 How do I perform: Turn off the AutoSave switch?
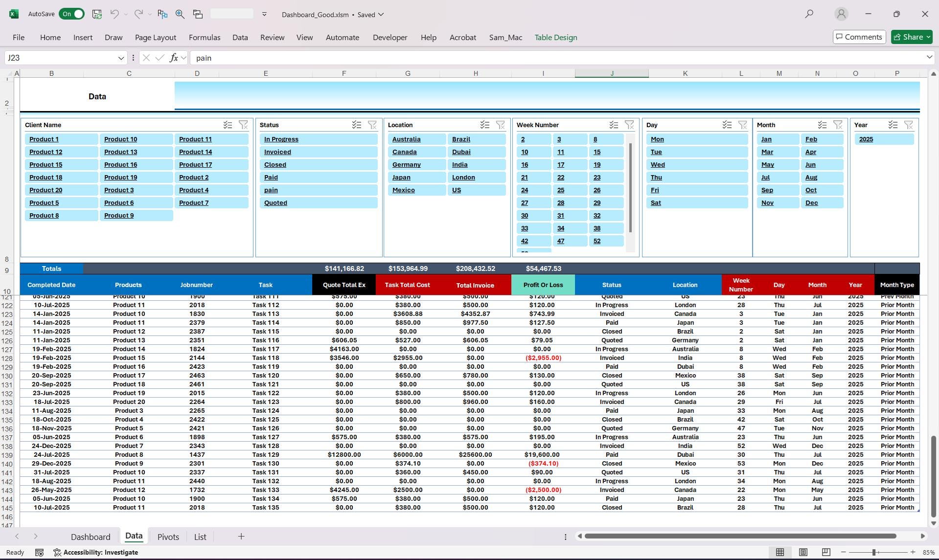pos(71,14)
